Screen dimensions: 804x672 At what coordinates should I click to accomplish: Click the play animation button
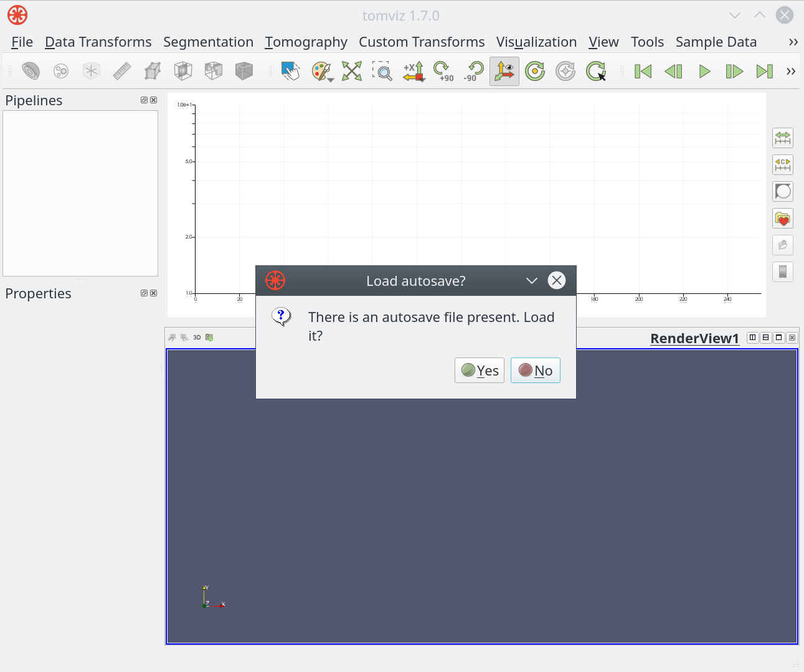click(704, 71)
